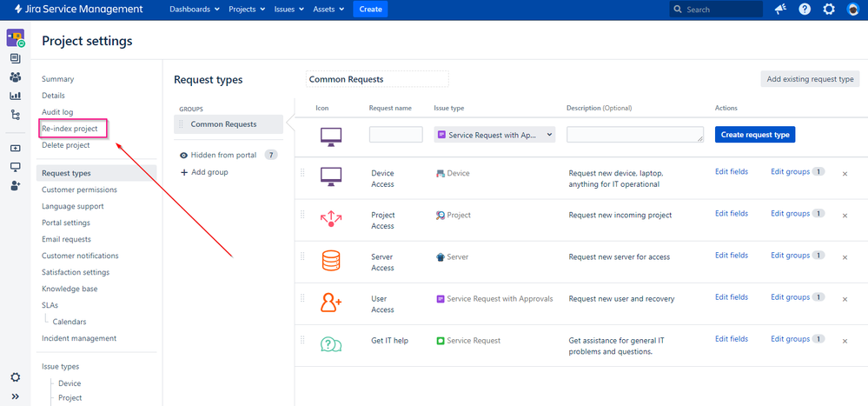Expand the Dashboards menu
Screen dimensions: 868x406
(194, 10)
